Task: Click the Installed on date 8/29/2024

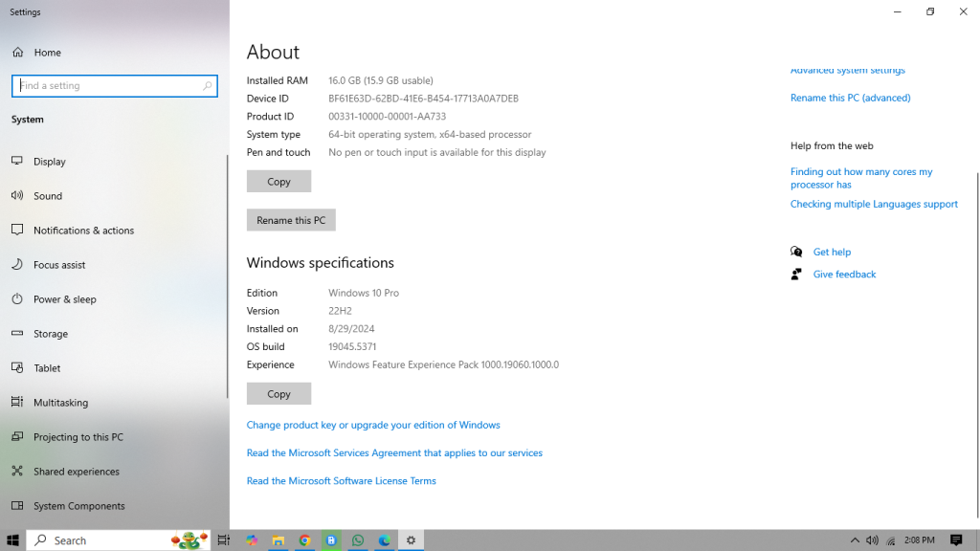Action: (x=351, y=329)
